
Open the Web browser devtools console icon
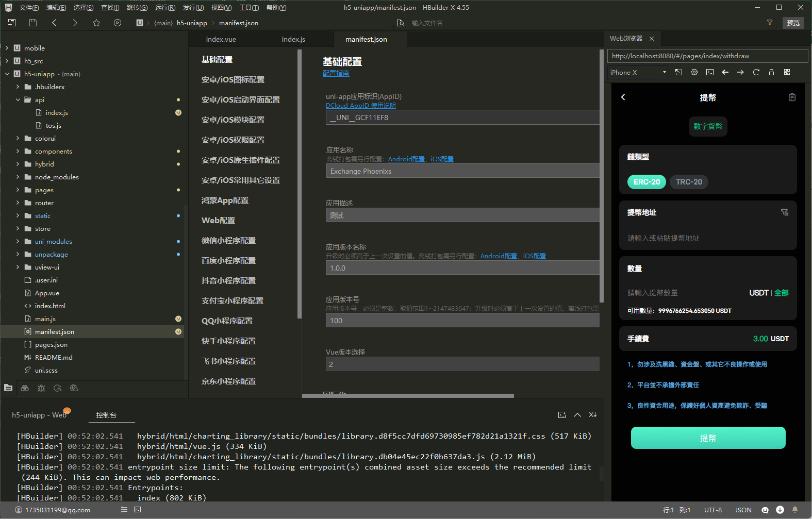[x=710, y=72]
